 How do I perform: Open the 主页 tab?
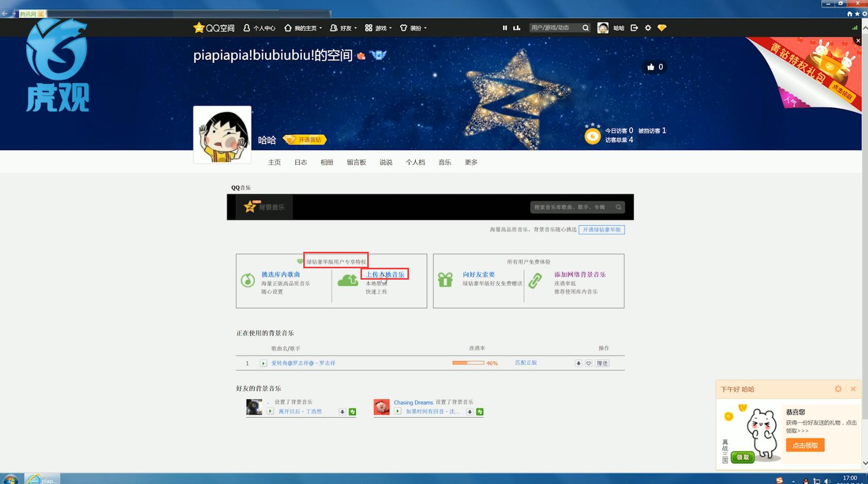(274, 162)
